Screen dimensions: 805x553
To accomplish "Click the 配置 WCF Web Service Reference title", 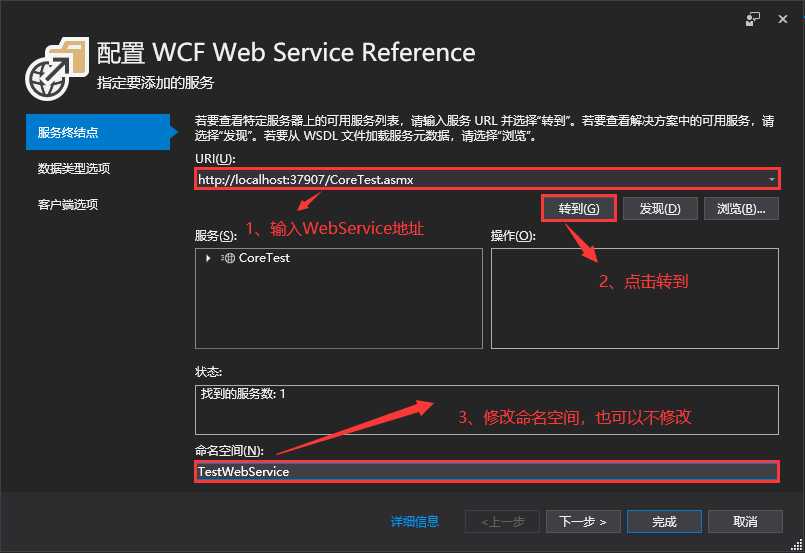I will (286, 52).
